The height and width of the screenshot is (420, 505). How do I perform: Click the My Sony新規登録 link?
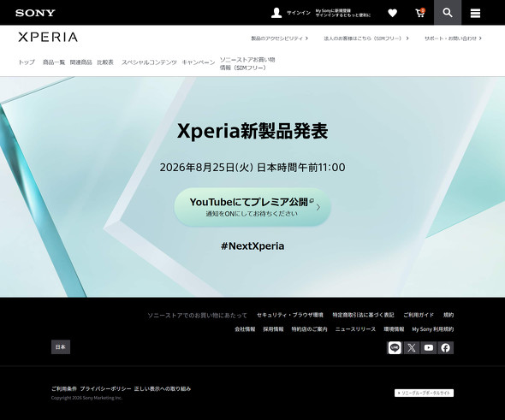[x=343, y=13]
